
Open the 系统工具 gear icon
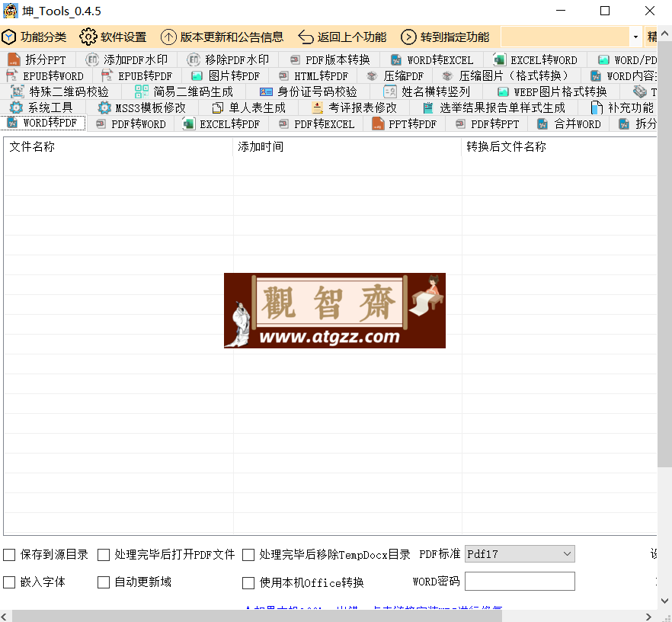tap(16, 107)
